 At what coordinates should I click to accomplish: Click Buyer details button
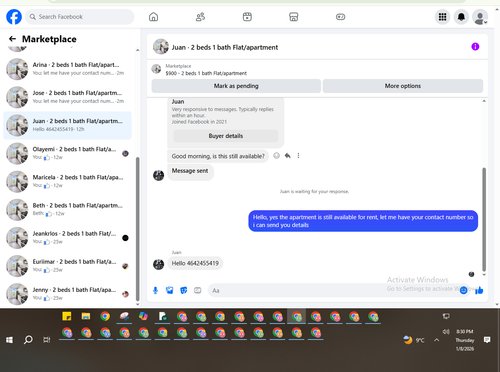click(x=226, y=136)
